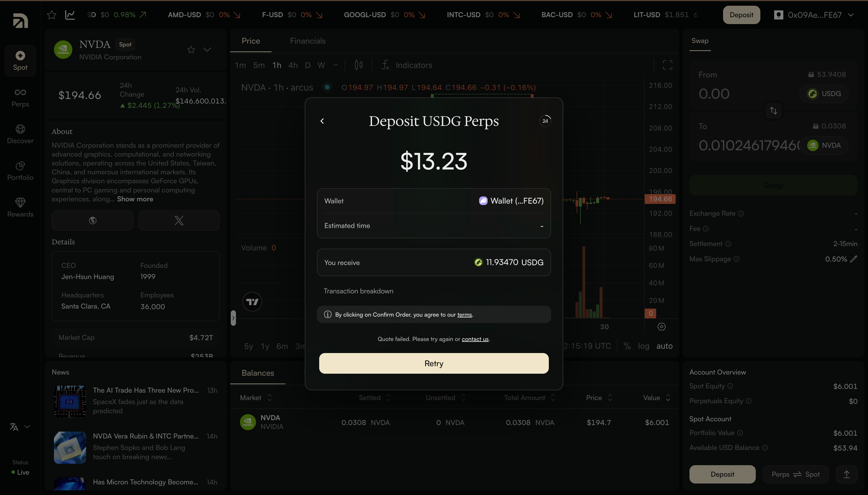Screen dimensions: 868x495
Task: Expand the NVDA market selector chevron
Action: pos(207,50)
